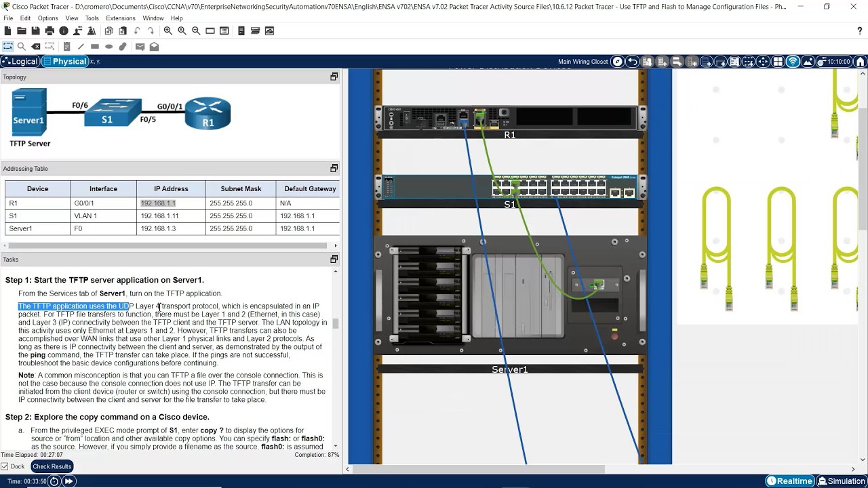Undock the Tasks panel
Screen dimensions: 868x488
pyautogui.click(x=334, y=259)
